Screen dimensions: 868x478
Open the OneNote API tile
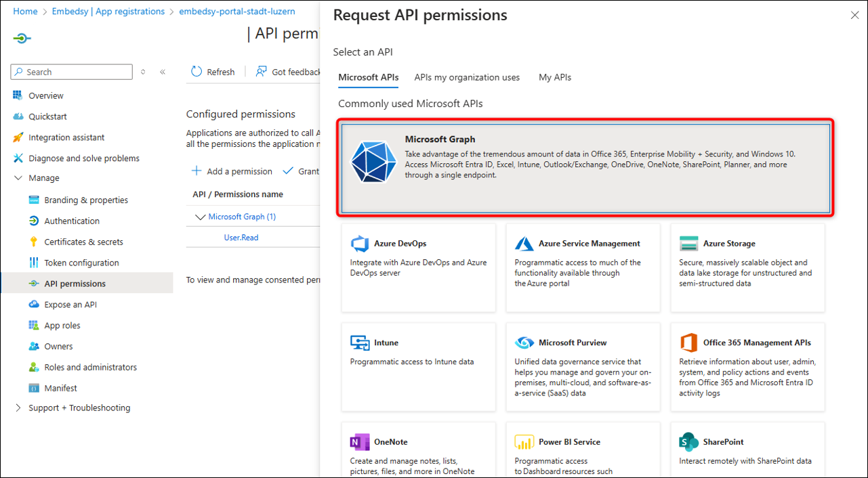(x=418, y=450)
